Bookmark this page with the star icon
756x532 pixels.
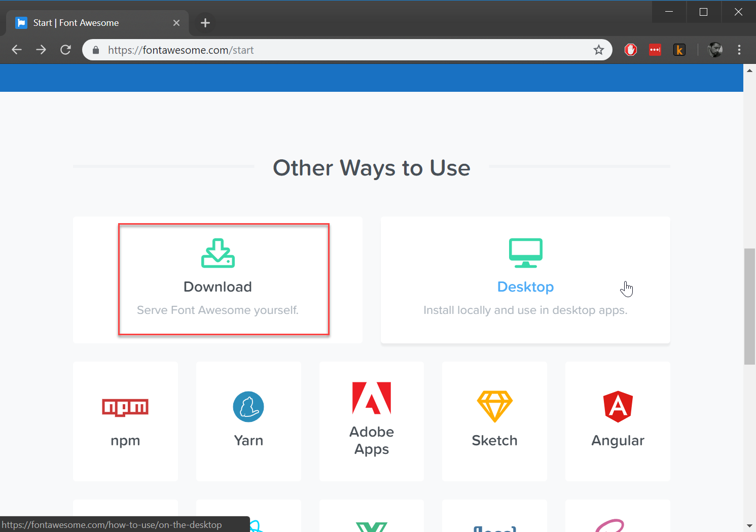[599, 50]
